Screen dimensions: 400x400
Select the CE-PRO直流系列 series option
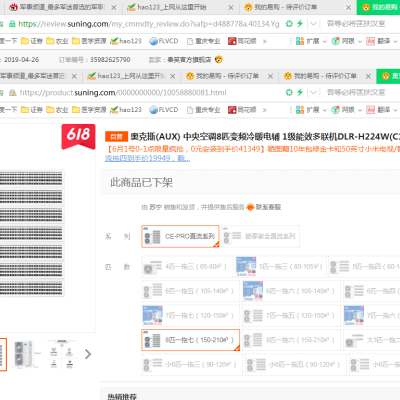click(180, 236)
